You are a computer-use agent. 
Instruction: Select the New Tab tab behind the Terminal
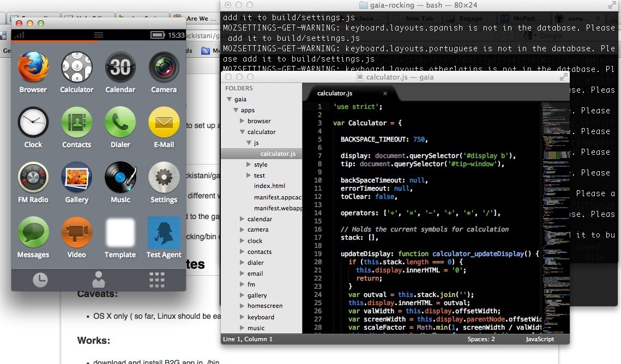click(419, 19)
